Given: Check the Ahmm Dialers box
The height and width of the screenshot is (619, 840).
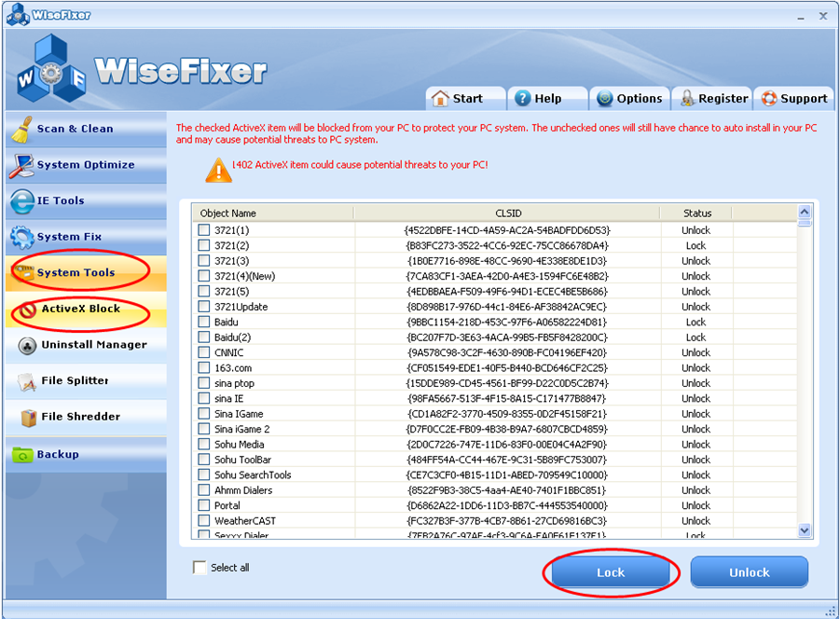Looking at the screenshot, I should click(x=203, y=490).
